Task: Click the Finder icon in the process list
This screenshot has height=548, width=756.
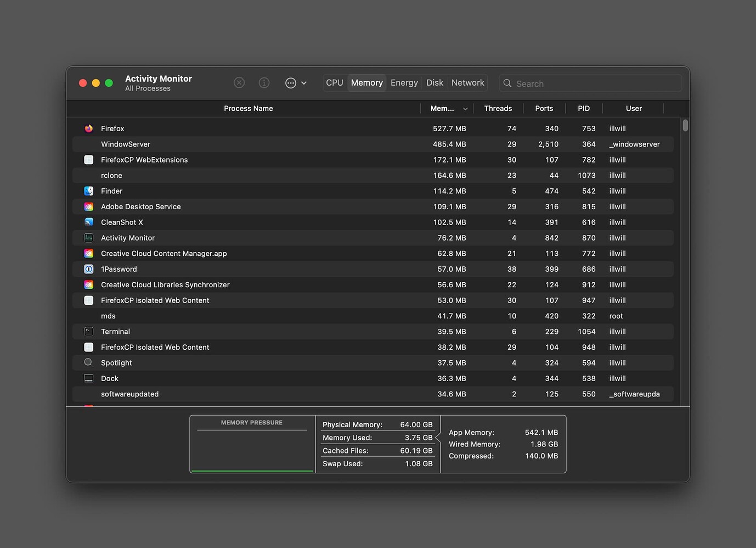Action: [x=88, y=191]
